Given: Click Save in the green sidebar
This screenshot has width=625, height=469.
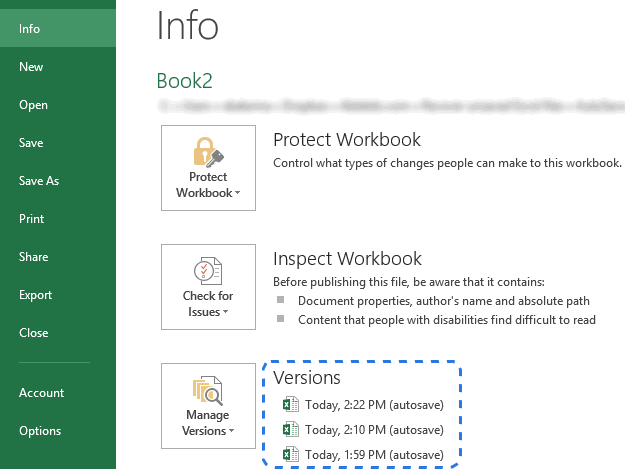Looking at the screenshot, I should point(31,143).
